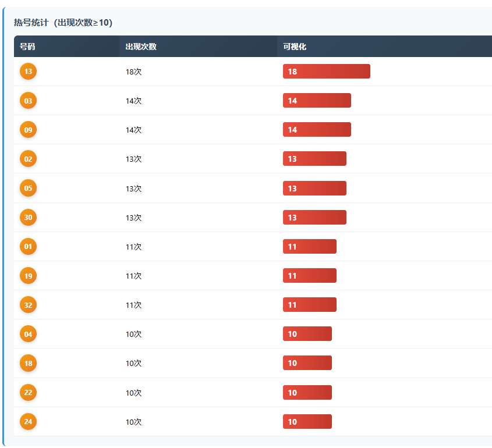This screenshot has width=492, height=448.
Task: Click the red bar showing 18
Action: [x=326, y=72]
